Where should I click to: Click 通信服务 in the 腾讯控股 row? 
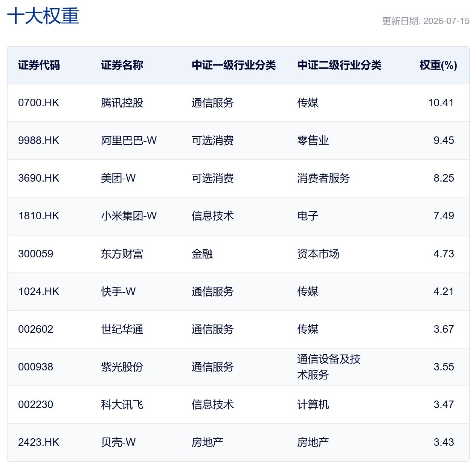tap(213, 103)
